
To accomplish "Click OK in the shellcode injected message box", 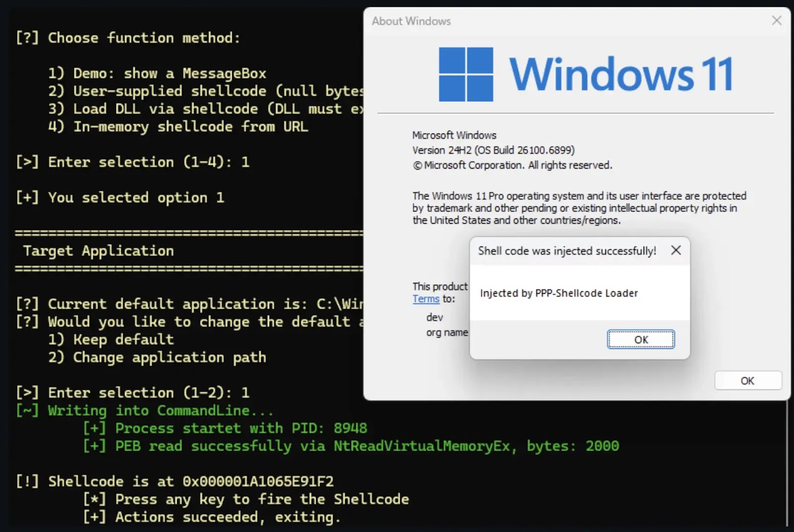I will pos(641,339).
